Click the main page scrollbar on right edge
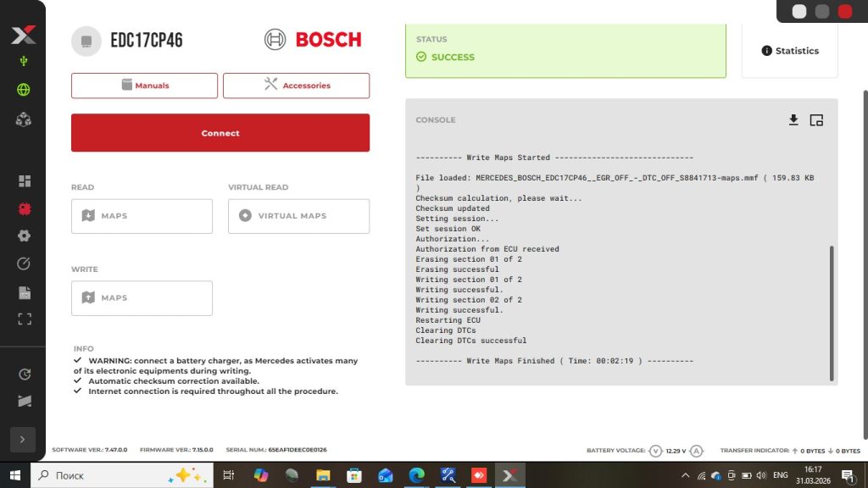 [865, 265]
